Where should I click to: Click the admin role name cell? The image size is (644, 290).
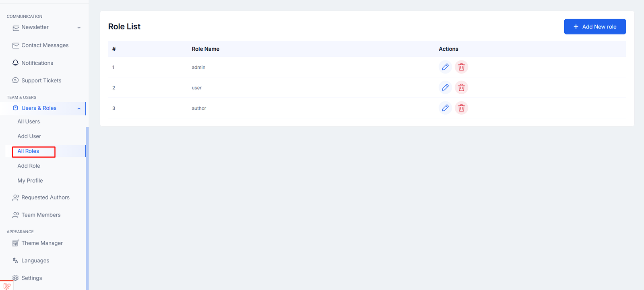tap(198, 67)
